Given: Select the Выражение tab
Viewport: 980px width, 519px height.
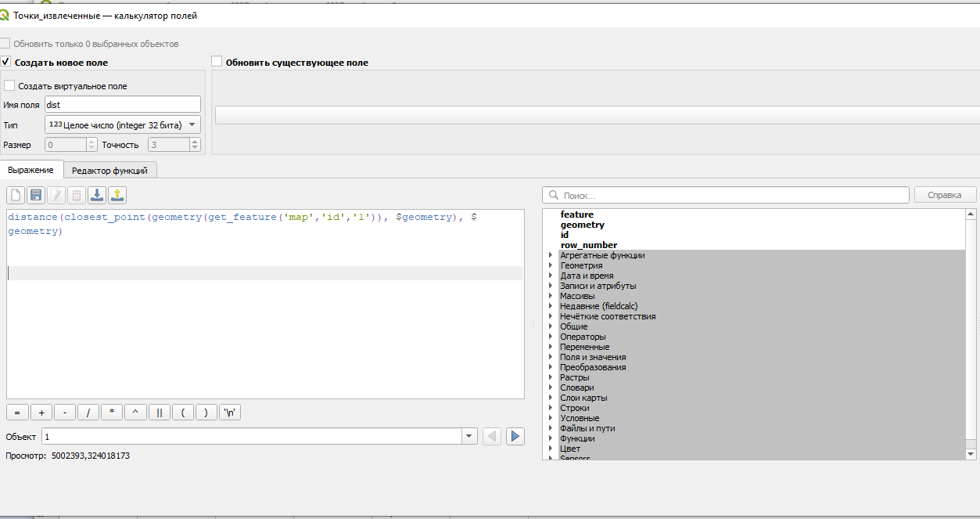Looking at the screenshot, I should 31,170.
